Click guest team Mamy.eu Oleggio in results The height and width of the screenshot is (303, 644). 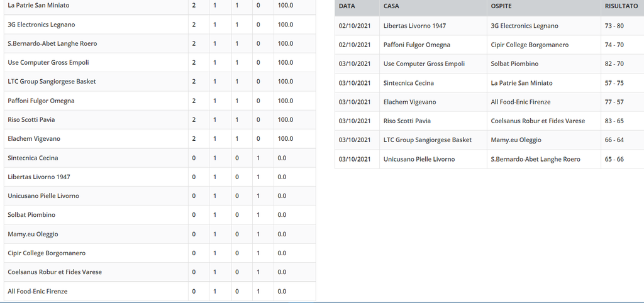click(x=516, y=140)
